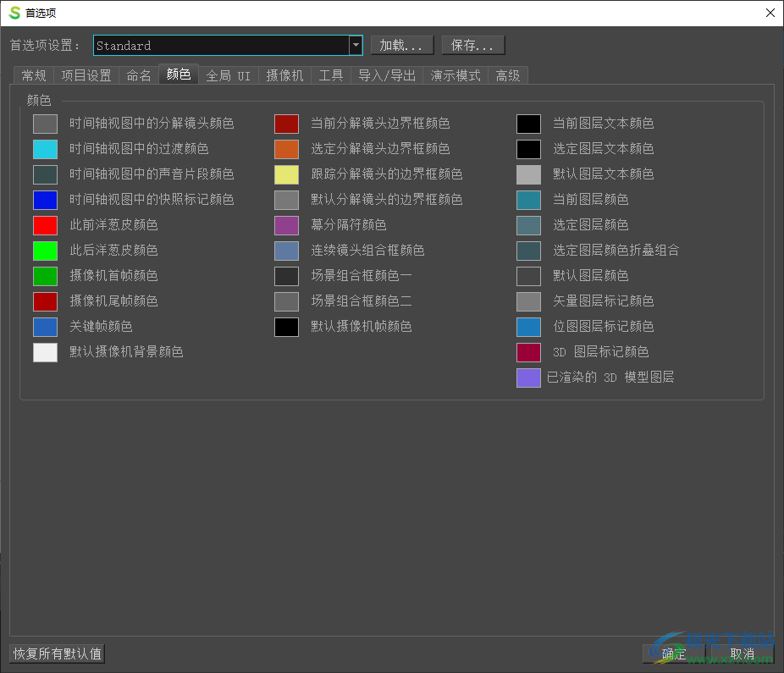This screenshot has width=784, height=673.
Task: Open swatch for 时间轴视图中的声音片段颜色
Action: coord(45,174)
